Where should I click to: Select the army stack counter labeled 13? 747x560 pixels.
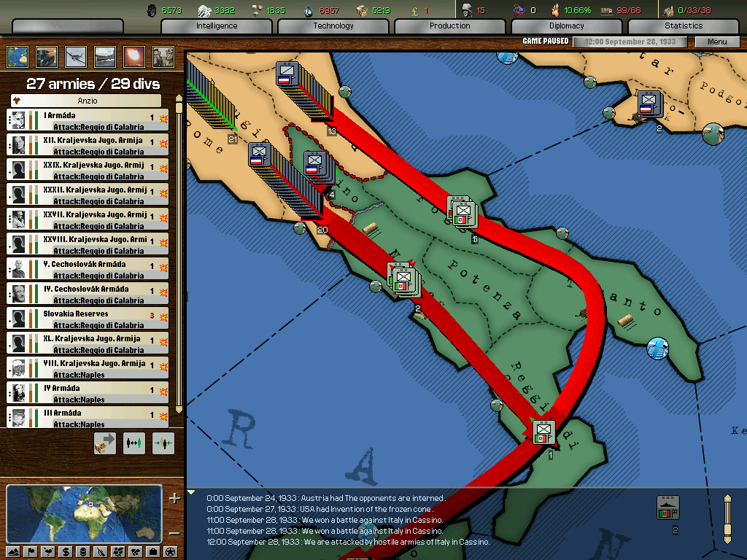click(x=287, y=74)
